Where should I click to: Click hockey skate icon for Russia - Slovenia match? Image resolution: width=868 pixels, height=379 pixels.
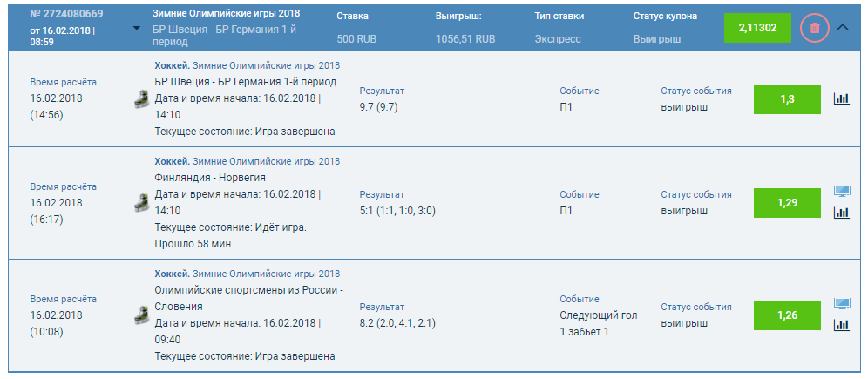(x=140, y=315)
